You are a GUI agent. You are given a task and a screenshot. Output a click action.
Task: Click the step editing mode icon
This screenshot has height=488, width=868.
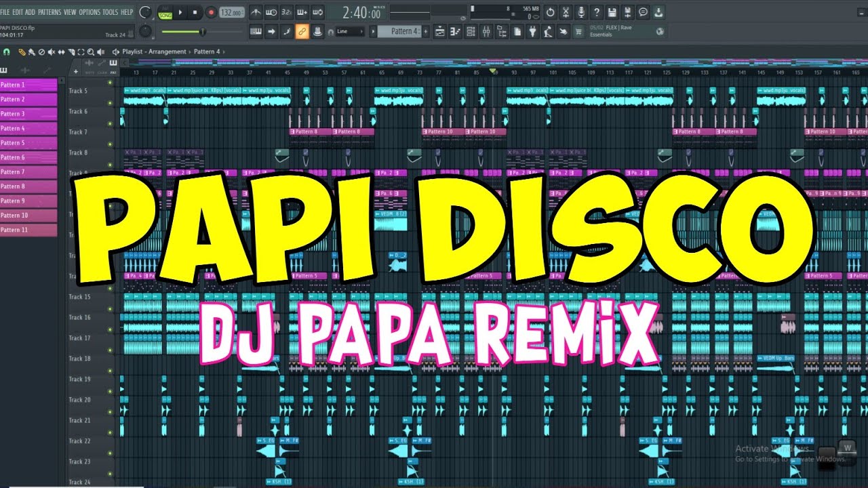click(x=271, y=31)
